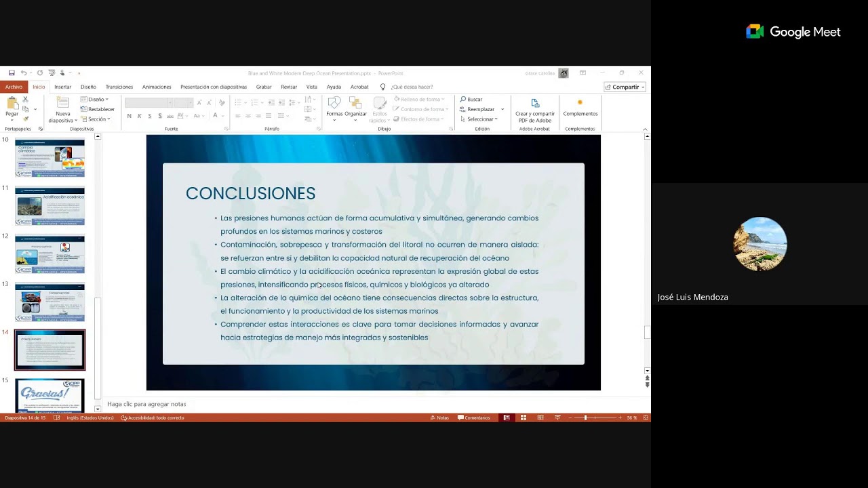
Task: Click the Compartir share button
Action: pyautogui.click(x=625, y=87)
